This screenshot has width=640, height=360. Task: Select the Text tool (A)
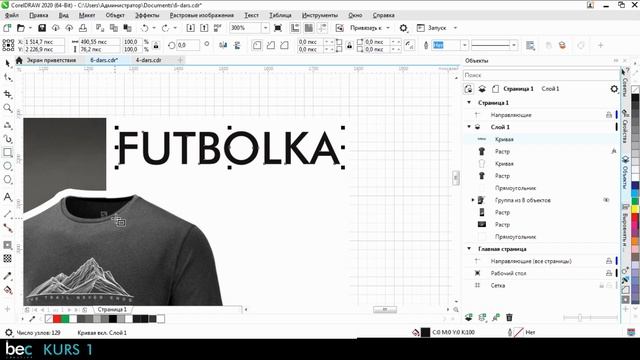point(7,197)
